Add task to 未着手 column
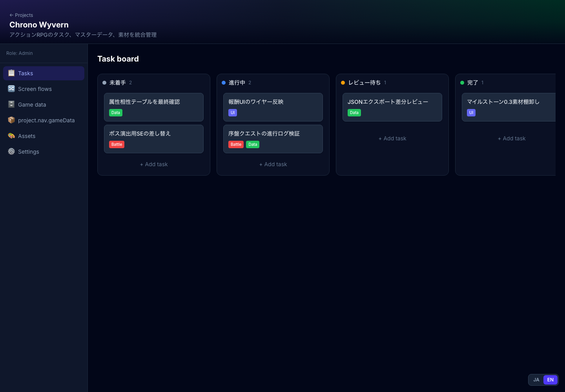Screen dimensions: 565x392 (x=154, y=164)
